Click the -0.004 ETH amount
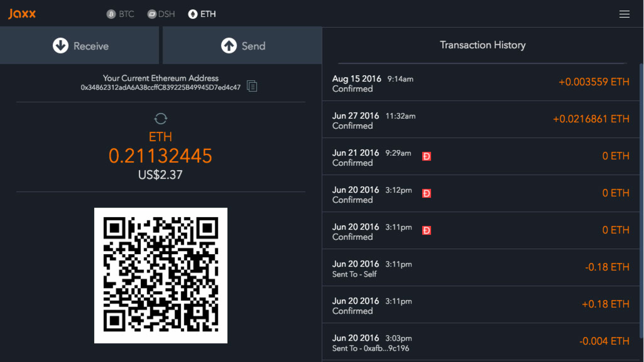Image resolution: width=644 pixels, height=362 pixels. pyautogui.click(x=604, y=341)
